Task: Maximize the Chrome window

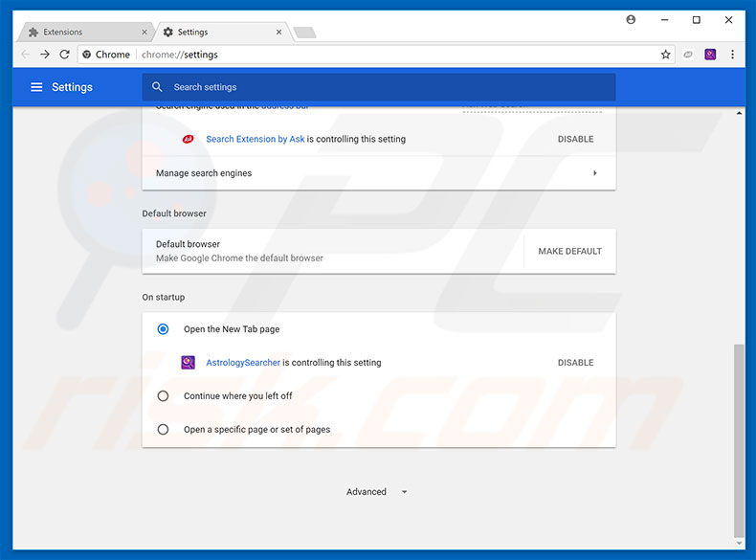Action: 697,20
